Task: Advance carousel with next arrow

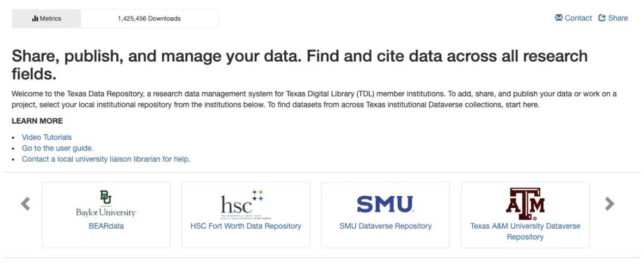Action: [x=609, y=204]
